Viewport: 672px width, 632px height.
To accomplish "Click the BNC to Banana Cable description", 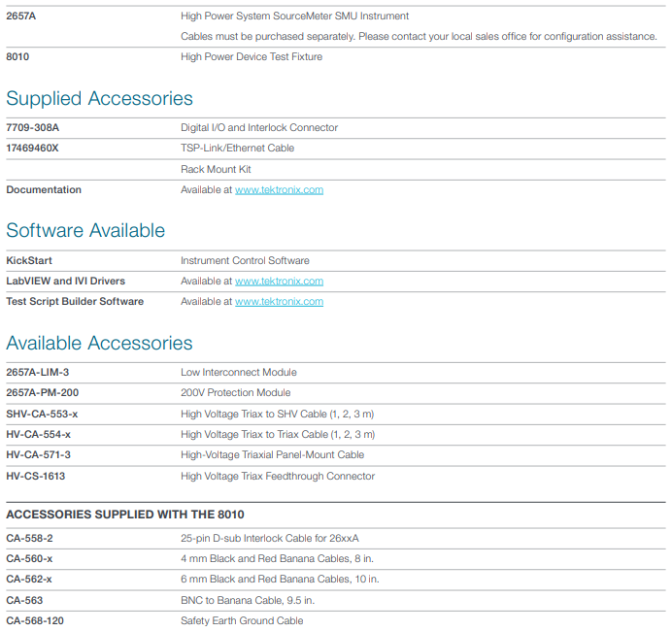I will [248, 601].
